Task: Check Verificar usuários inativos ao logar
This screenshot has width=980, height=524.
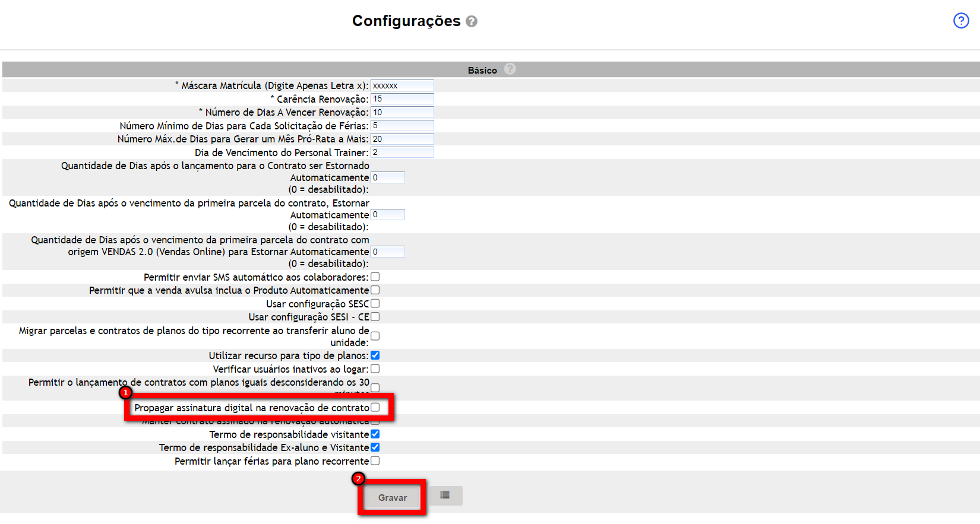Action: tap(375, 369)
